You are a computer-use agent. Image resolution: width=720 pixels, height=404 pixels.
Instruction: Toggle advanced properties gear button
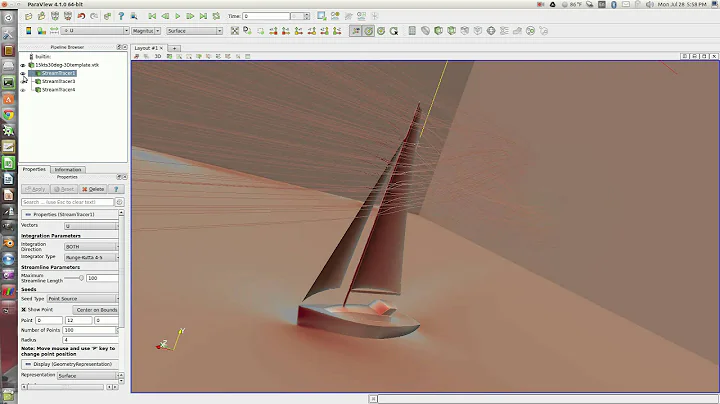point(119,202)
